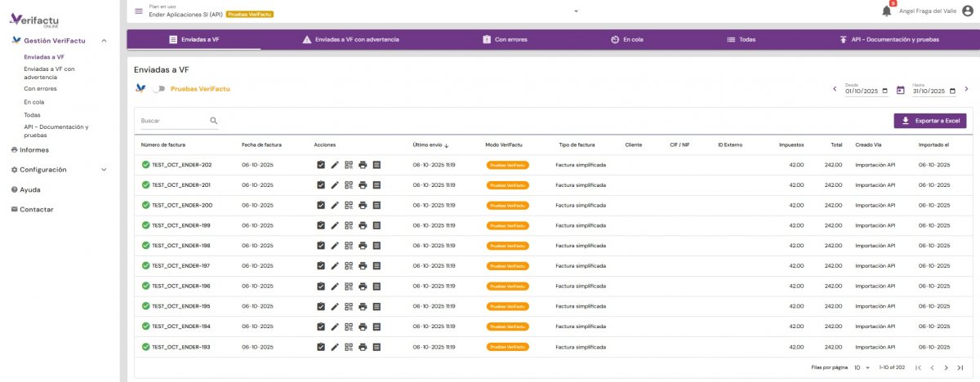Viewport: 980px width, 382px height.
Task: Print invoice TEST_OCT_ENDER-200 using the printer icon
Action: pyautogui.click(x=363, y=206)
